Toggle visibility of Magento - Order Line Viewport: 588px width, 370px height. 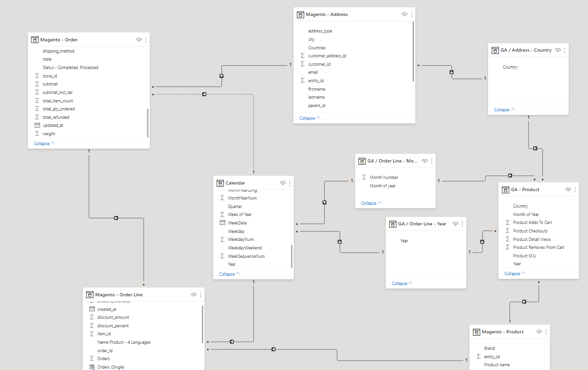point(194,295)
